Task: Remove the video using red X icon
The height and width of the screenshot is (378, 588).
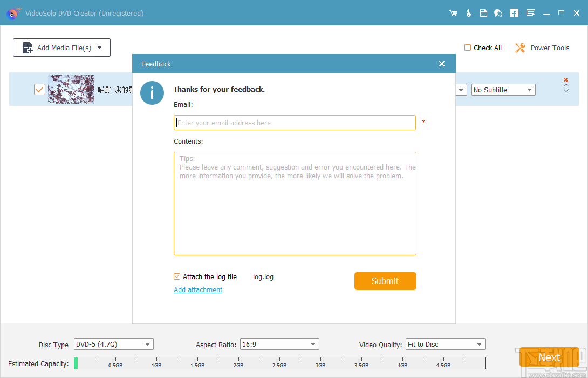Action: [x=565, y=79]
